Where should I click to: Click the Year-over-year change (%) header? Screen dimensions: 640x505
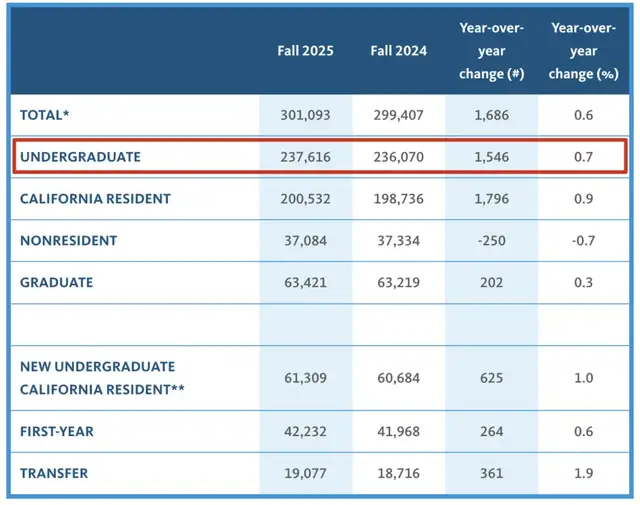point(584,50)
